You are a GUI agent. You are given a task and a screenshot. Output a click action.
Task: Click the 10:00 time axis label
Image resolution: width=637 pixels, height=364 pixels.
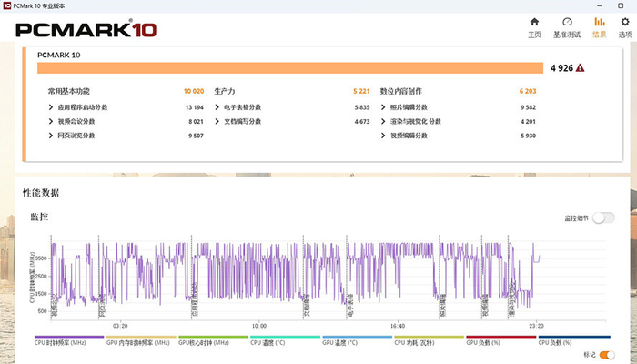coord(259,326)
